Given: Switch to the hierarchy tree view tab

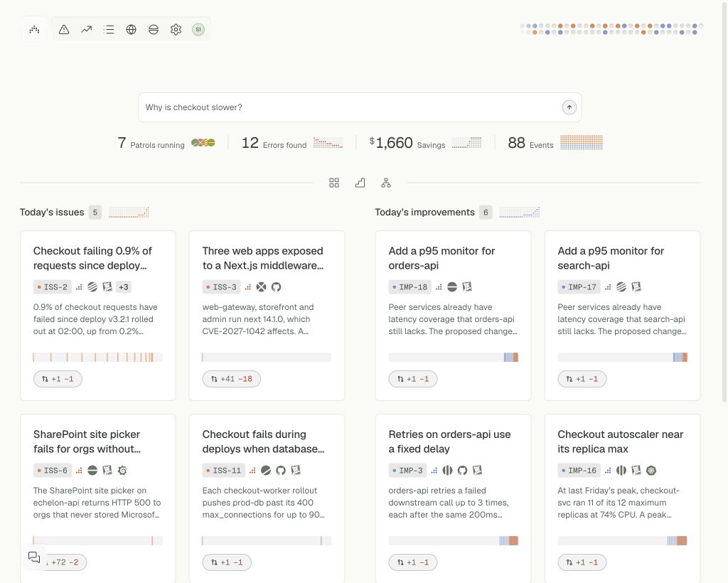Looking at the screenshot, I should point(386,183).
